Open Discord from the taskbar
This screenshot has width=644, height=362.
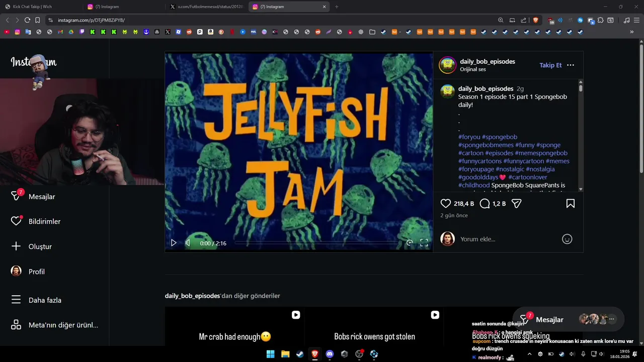point(330,354)
